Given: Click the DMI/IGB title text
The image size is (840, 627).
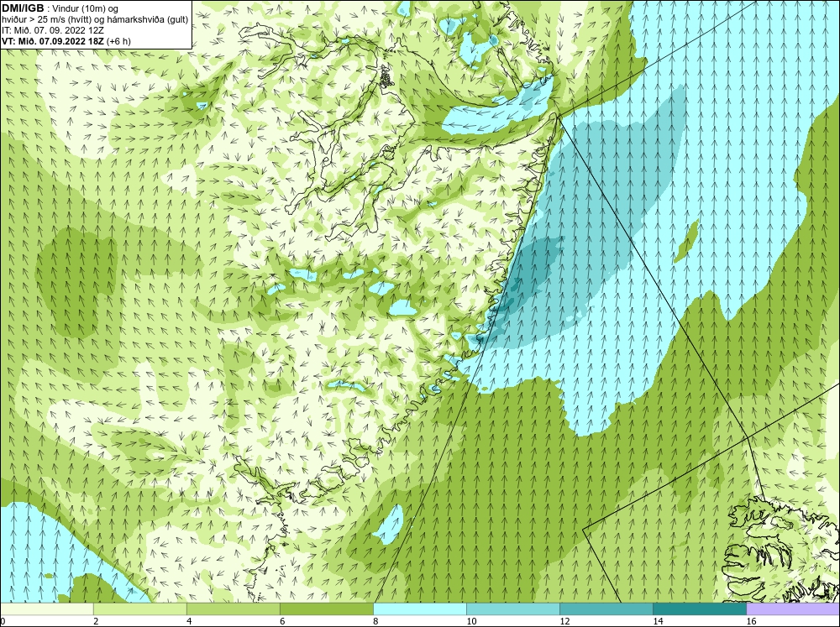Looking at the screenshot, I should tap(23, 8).
